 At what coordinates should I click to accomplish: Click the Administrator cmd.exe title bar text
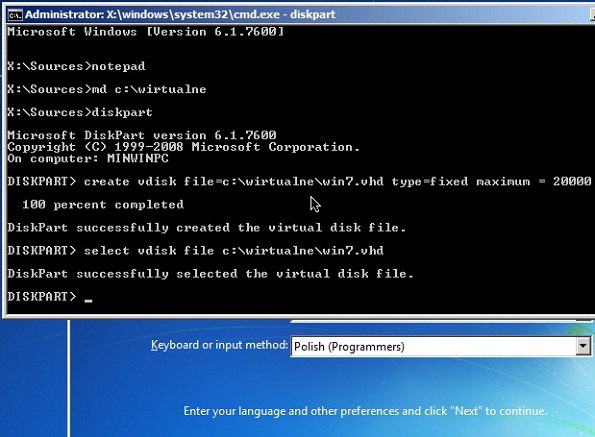[180, 14]
